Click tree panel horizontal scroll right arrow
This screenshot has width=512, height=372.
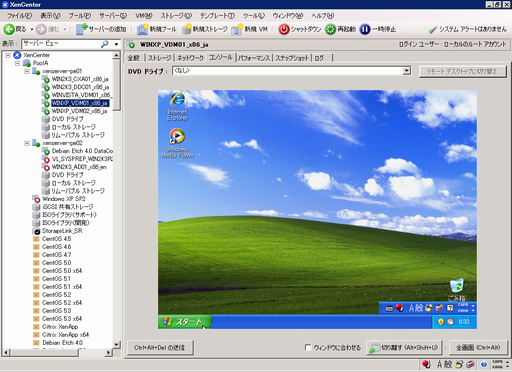(x=108, y=352)
